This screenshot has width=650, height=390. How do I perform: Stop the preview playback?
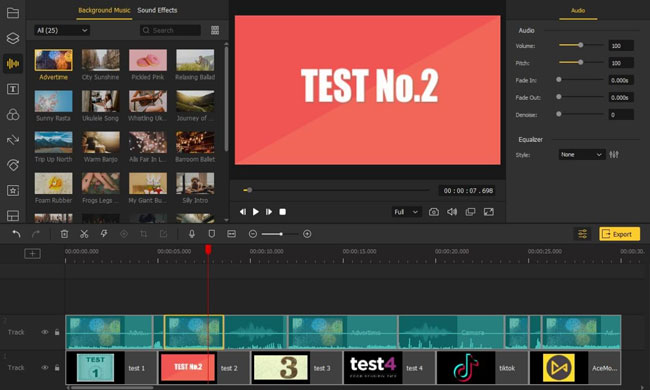tap(282, 212)
